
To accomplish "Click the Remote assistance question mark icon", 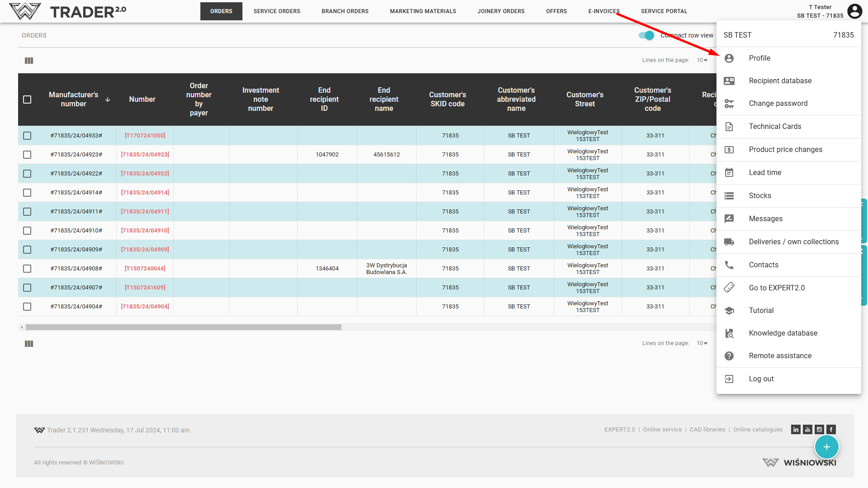I will 729,356.
